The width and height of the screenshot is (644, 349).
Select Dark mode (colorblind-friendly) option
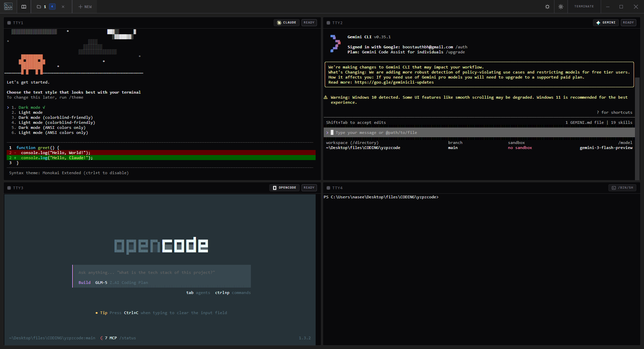click(52, 117)
